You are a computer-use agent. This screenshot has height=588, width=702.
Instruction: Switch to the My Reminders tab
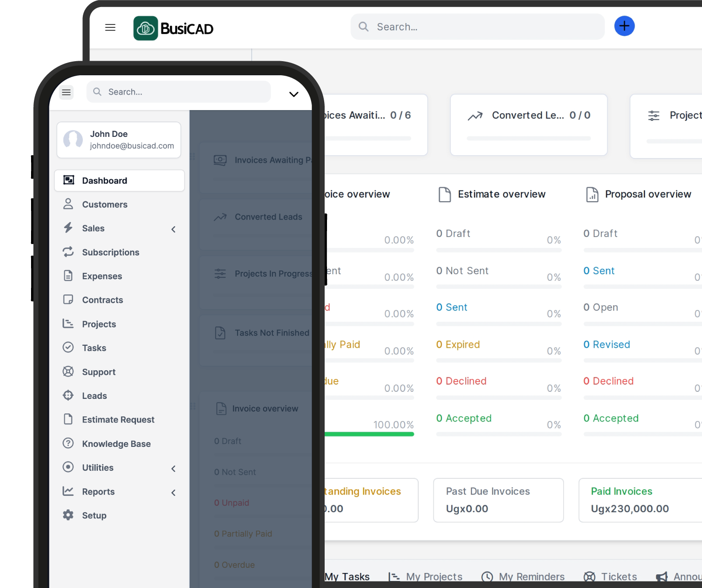tap(523, 577)
